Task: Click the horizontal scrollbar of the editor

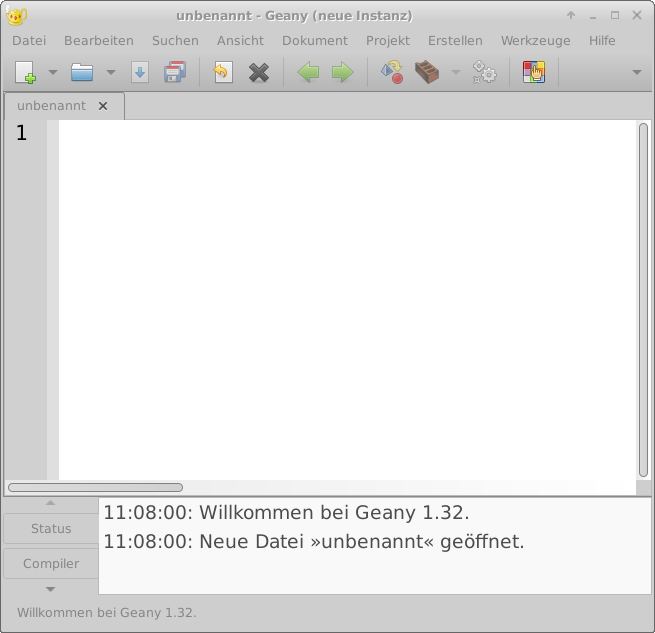Action: tap(95, 488)
